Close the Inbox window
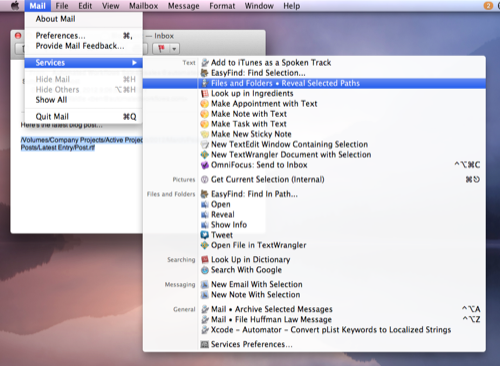Viewport: 500px width, 366px height. [18, 36]
